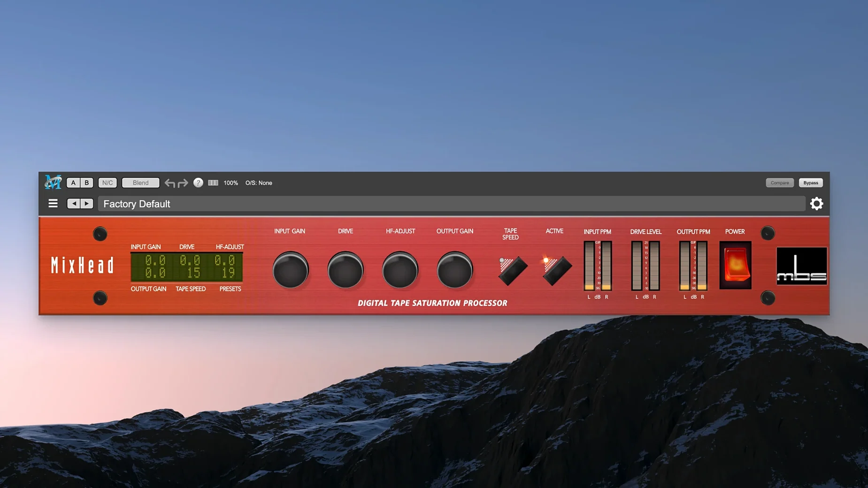This screenshot has width=868, height=488.
Task: Toggle the red Power rocker switch
Action: click(735, 265)
